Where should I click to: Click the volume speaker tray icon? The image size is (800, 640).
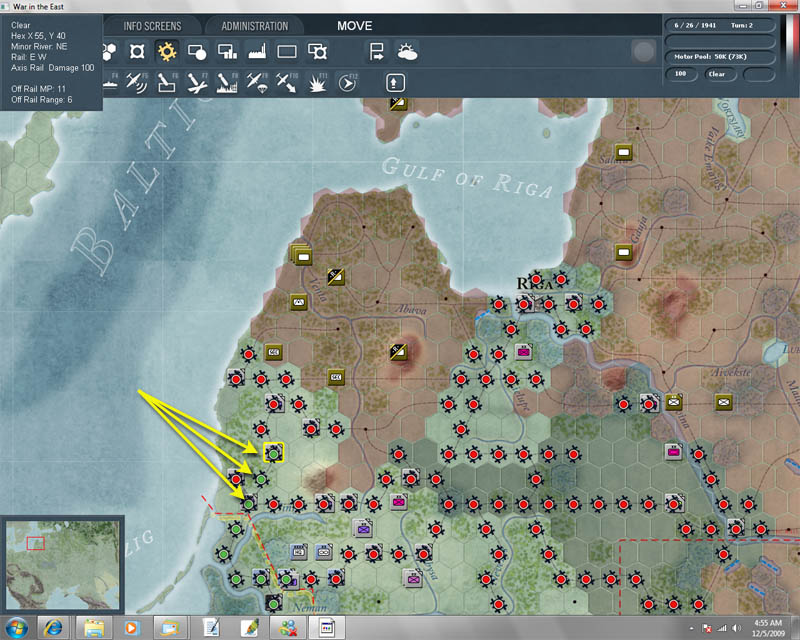click(x=736, y=628)
